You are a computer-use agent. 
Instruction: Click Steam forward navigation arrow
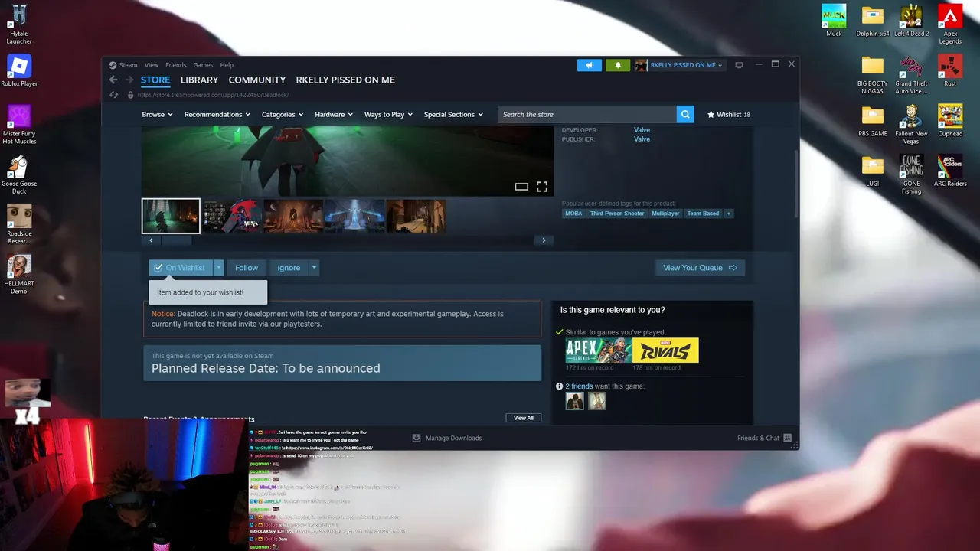(130, 80)
